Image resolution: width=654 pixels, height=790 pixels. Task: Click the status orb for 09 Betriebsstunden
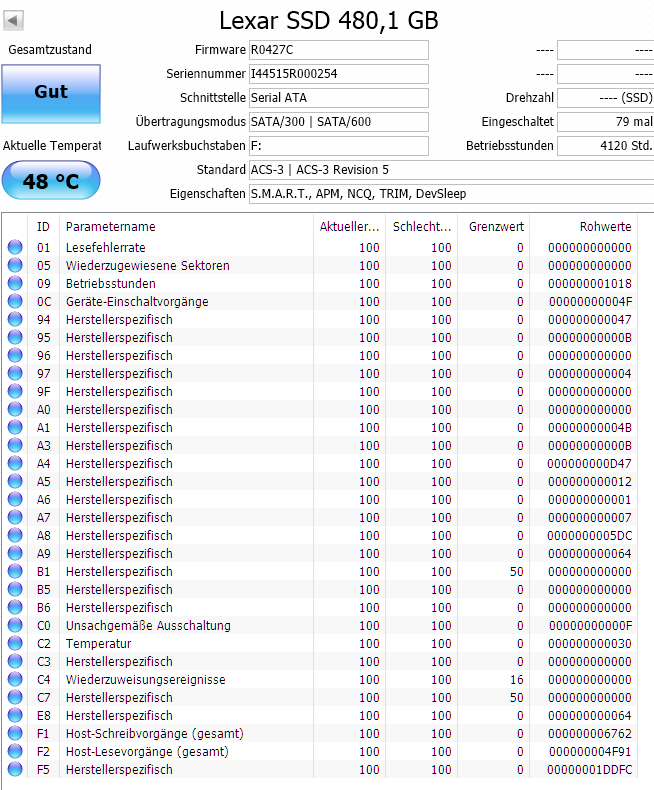(15, 283)
